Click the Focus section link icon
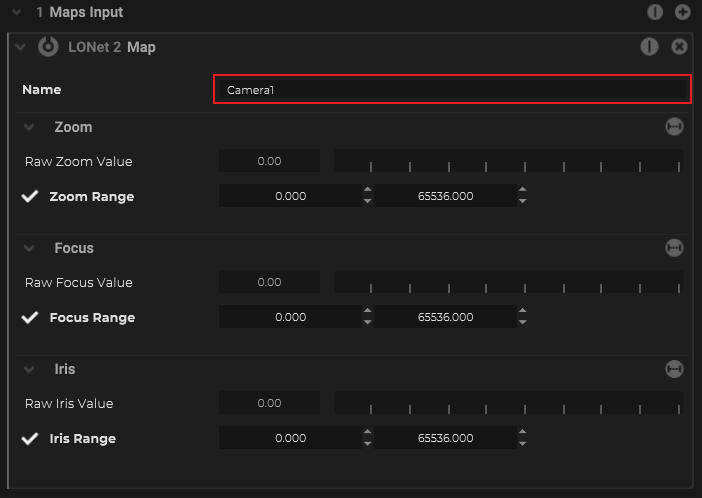 pos(674,248)
